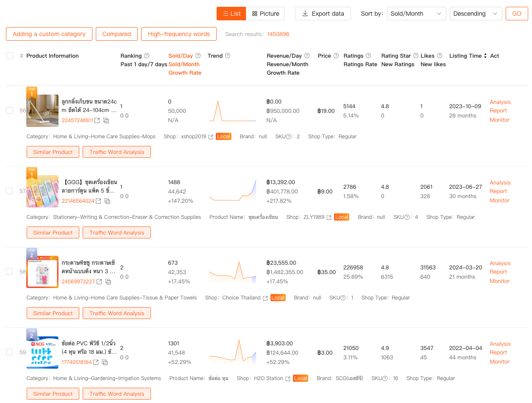Click the help icon beside the Trend header

tap(228, 56)
